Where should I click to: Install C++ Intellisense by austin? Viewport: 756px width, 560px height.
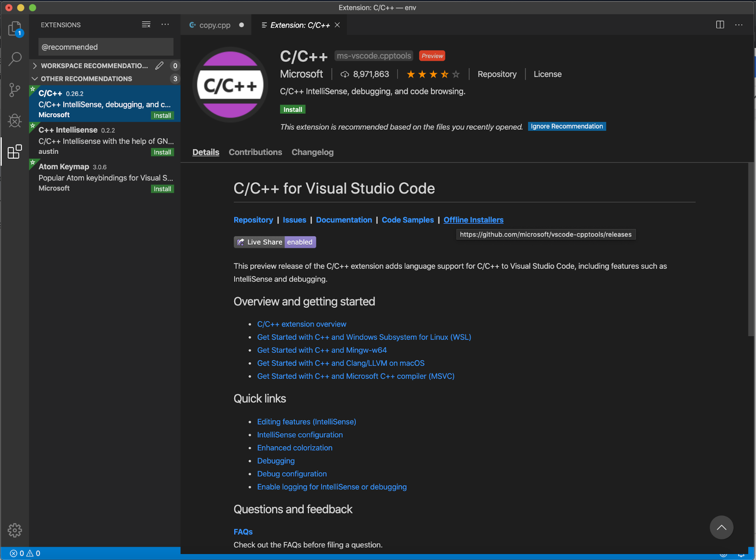pos(162,152)
